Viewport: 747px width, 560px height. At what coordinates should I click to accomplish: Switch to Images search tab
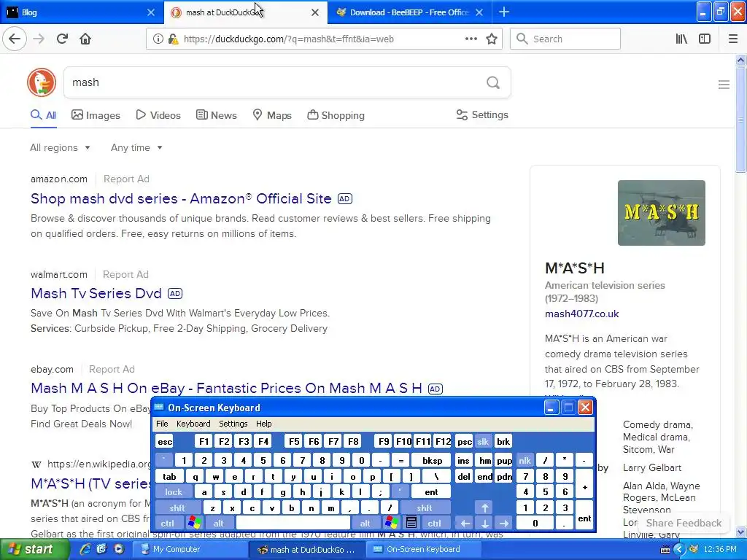pos(96,115)
